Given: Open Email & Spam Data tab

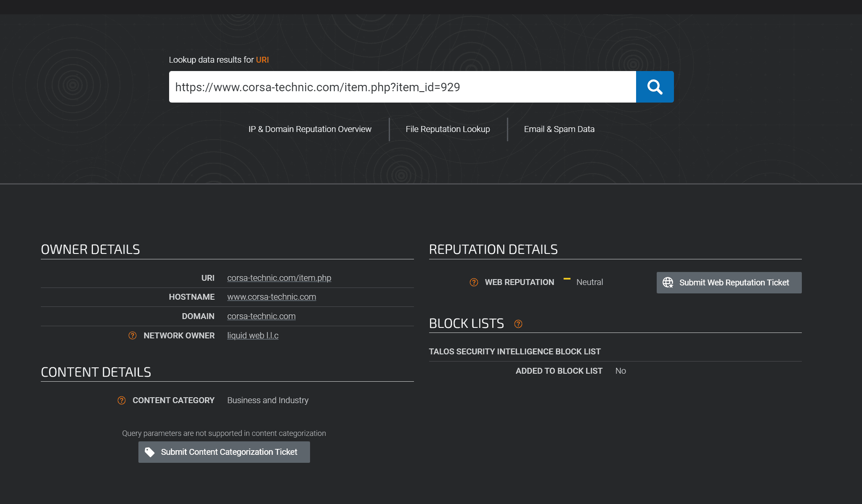Looking at the screenshot, I should click(559, 129).
